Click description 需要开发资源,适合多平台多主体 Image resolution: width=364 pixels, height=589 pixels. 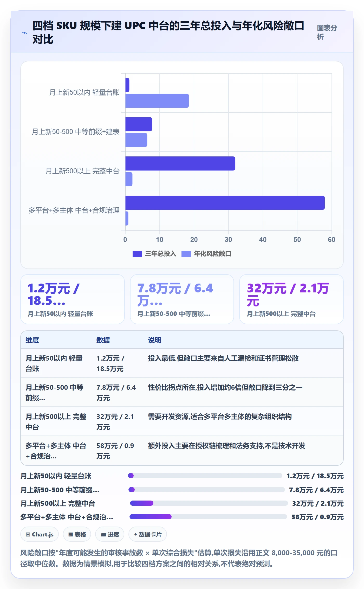220,417
